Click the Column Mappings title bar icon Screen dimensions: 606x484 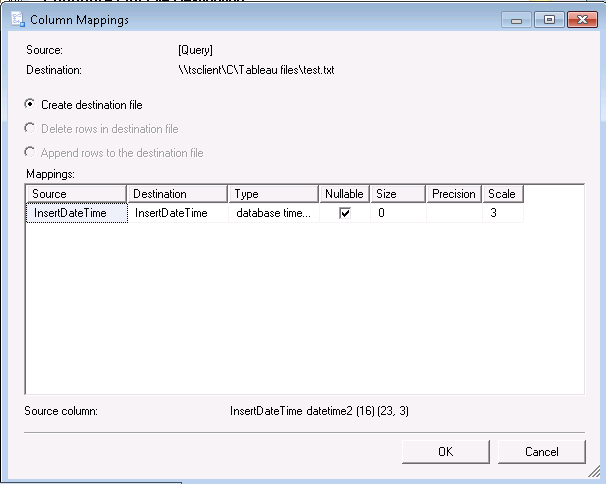(17, 18)
